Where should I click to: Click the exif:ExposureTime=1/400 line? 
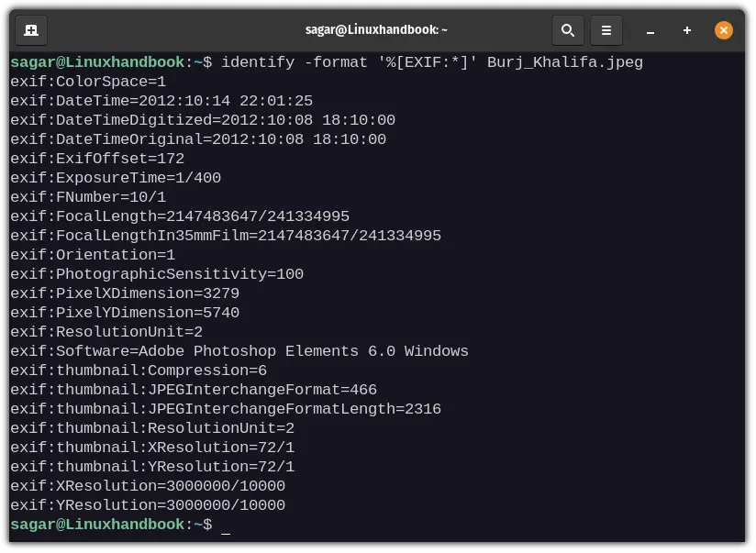(x=116, y=178)
